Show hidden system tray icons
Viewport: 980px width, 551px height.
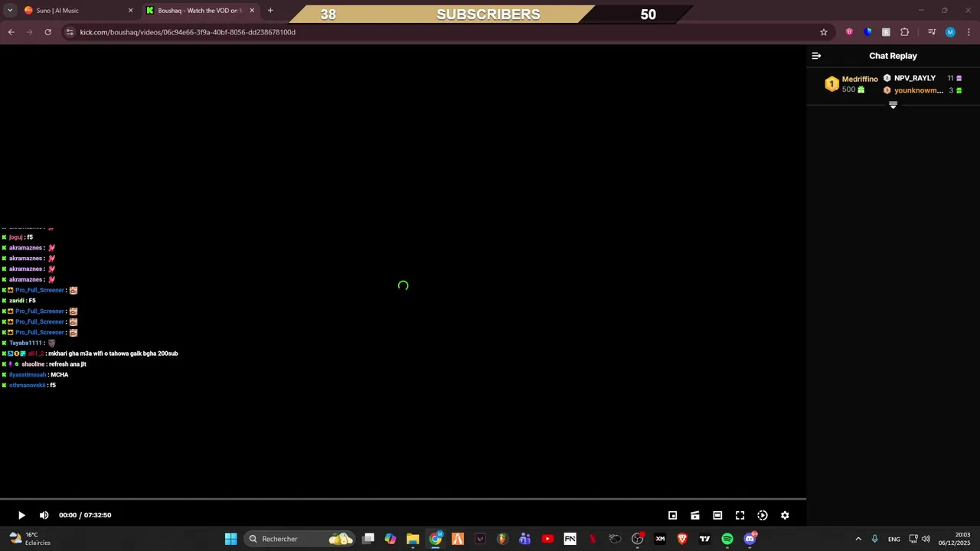(x=858, y=539)
